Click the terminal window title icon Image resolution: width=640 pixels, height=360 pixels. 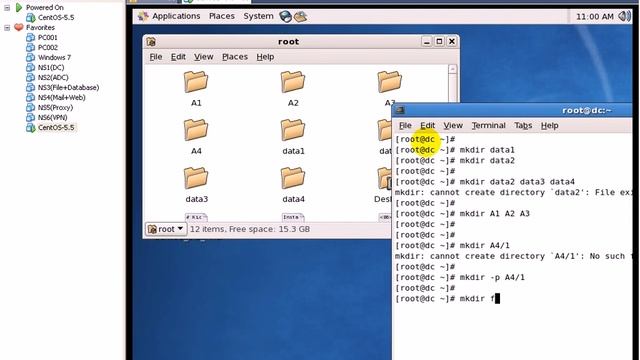[400, 110]
